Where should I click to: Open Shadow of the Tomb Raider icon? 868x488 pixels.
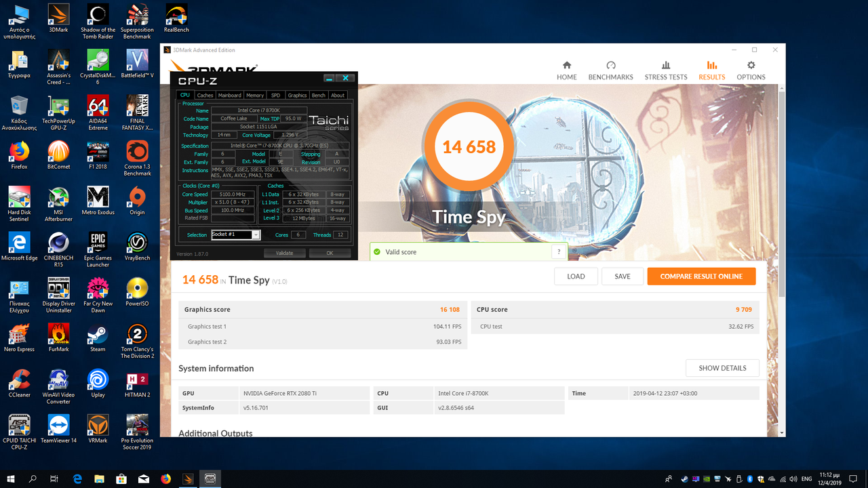(x=98, y=22)
